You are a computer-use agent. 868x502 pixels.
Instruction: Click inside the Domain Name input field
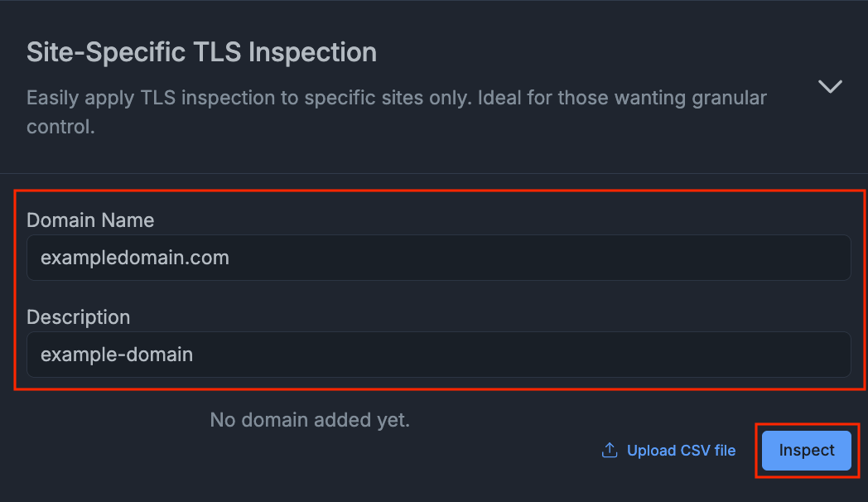(x=439, y=258)
